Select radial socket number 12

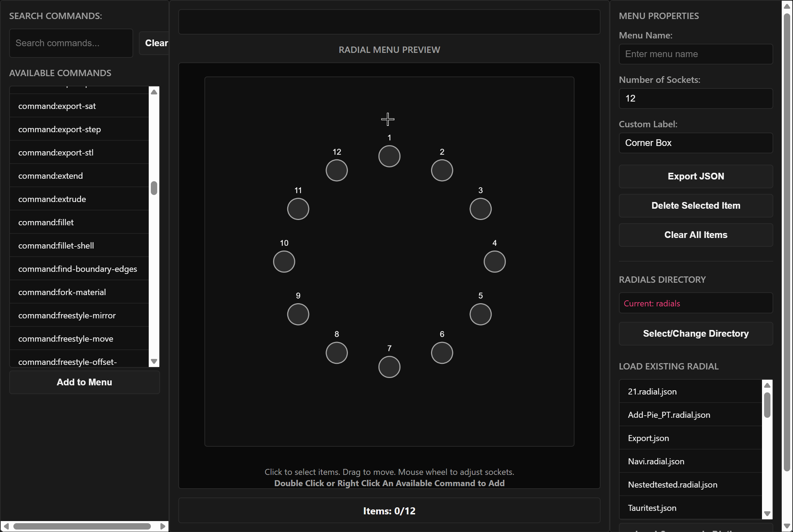click(337, 170)
